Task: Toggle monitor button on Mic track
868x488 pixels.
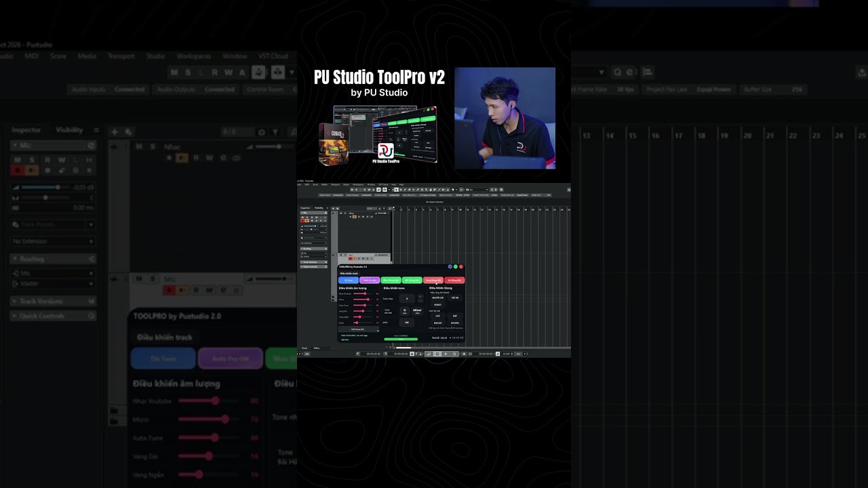Action: coord(354,258)
